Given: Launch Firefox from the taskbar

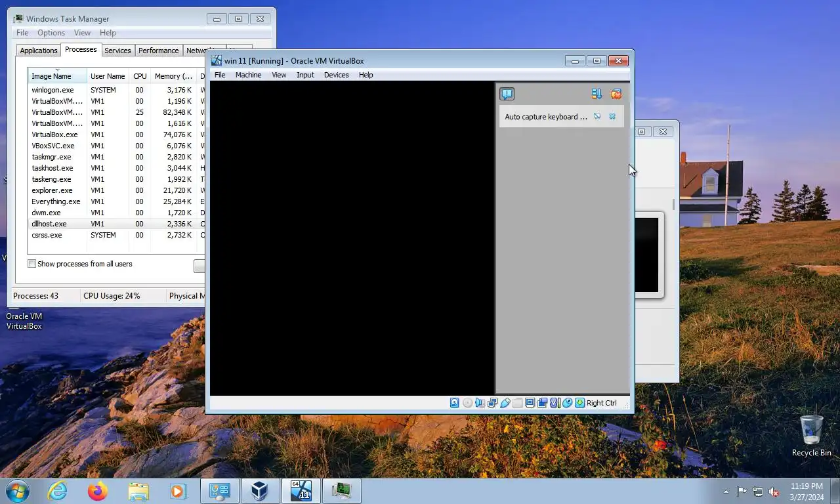Looking at the screenshot, I should pos(97,491).
